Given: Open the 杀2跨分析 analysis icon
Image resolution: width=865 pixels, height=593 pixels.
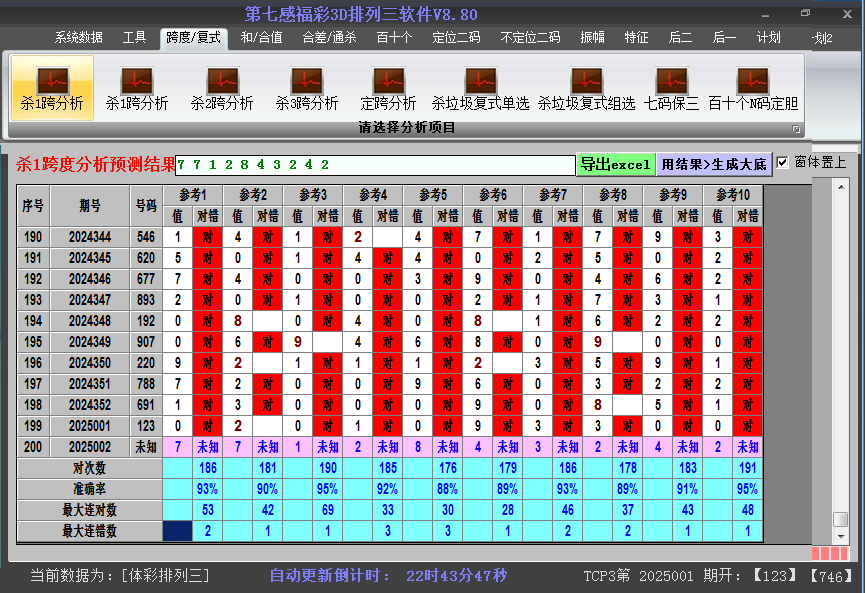Looking at the screenshot, I should click(x=222, y=88).
